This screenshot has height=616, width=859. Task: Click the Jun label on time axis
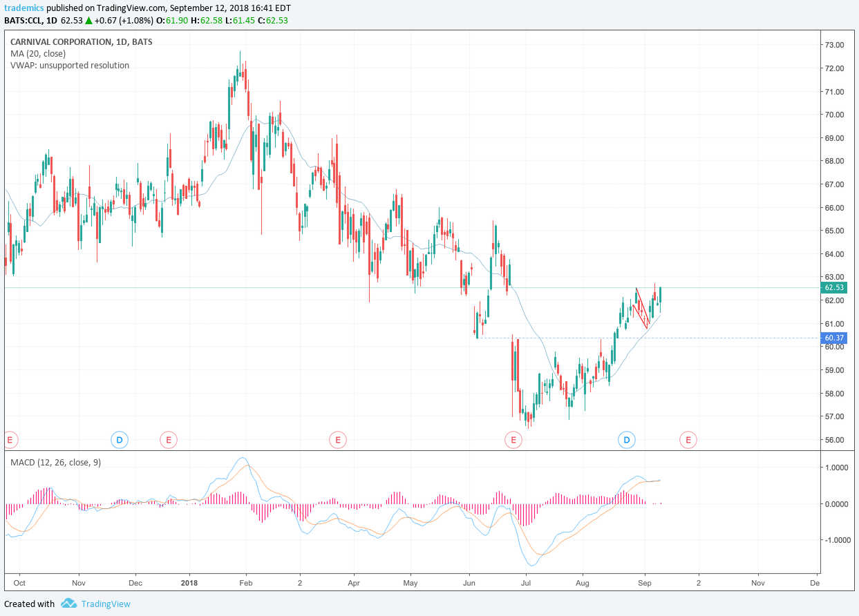point(469,583)
